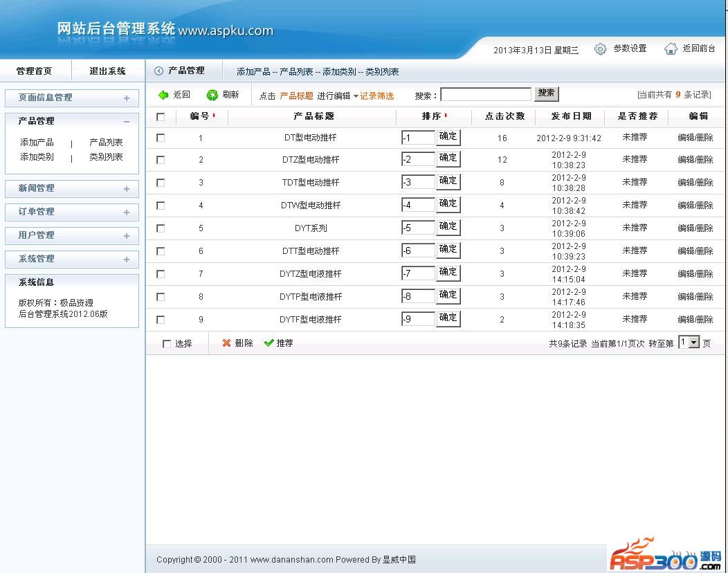Viewport: 728px width, 573px height.
Task: Tick the checkbox for DYTF型电液推杆 row
Action: point(161,320)
